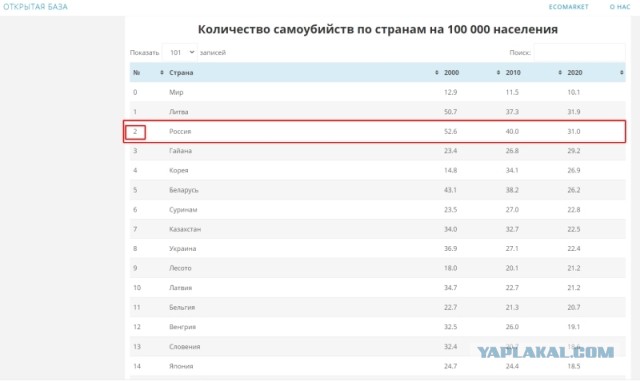Click Казахстан 2000 value 34.0
This screenshot has height=382, width=640.
click(451, 229)
